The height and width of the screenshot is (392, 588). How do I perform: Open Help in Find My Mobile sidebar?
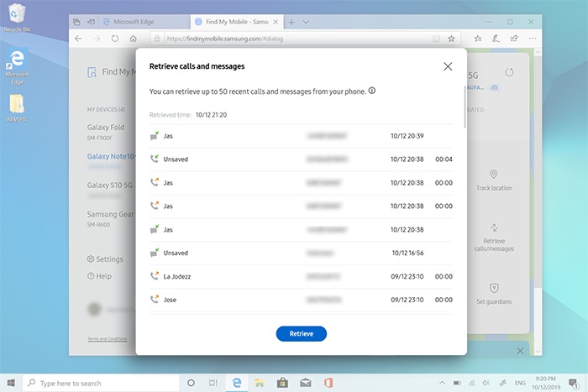(x=99, y=276)
